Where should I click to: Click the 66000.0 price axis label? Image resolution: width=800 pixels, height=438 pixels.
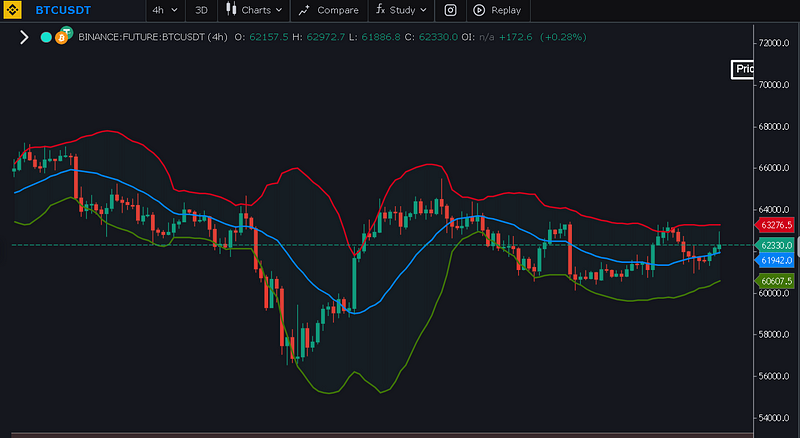(x=774, y=168)
